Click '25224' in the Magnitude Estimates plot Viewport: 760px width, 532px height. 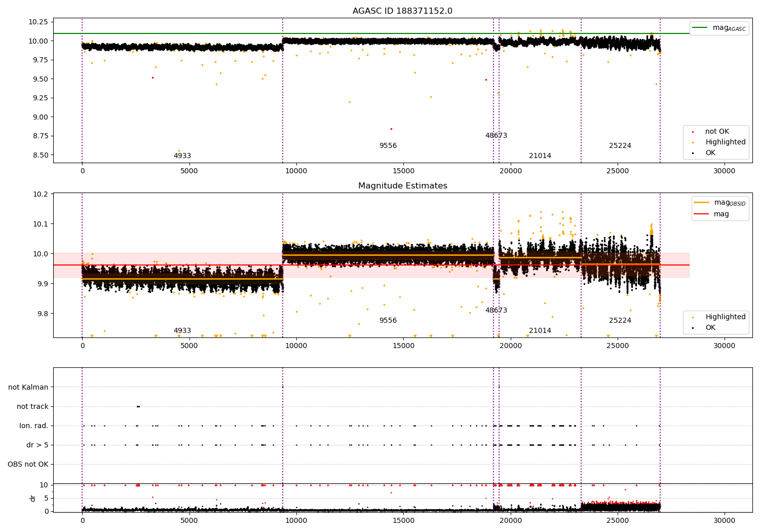tap(620, 321)
